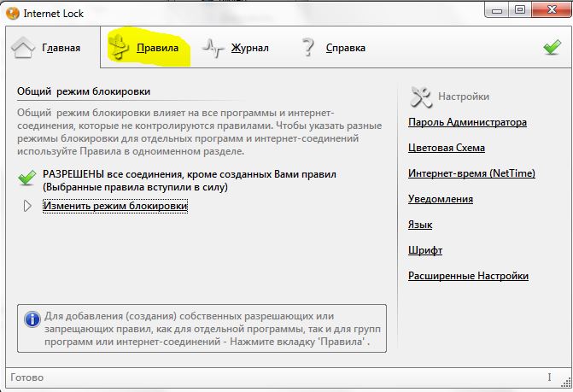Open the Журнал tab
Viewport: 573px width, 392px height.
[x=249, y=49]
